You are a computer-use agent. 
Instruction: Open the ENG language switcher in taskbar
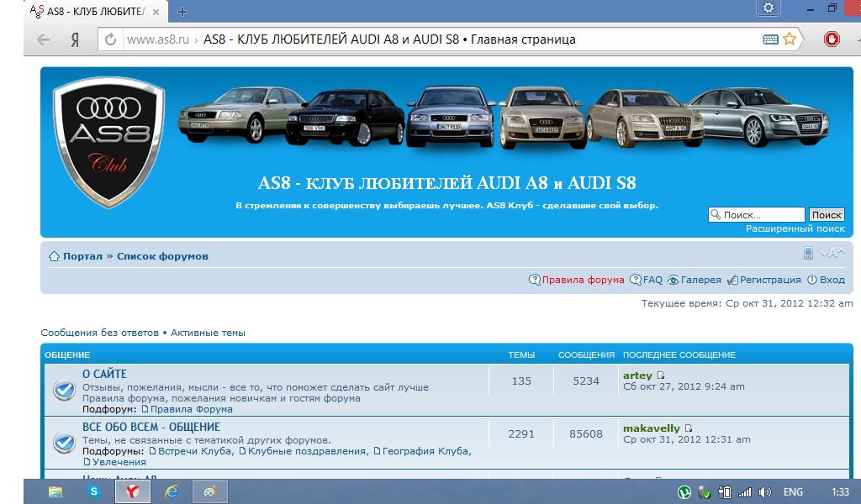point(794,492)
